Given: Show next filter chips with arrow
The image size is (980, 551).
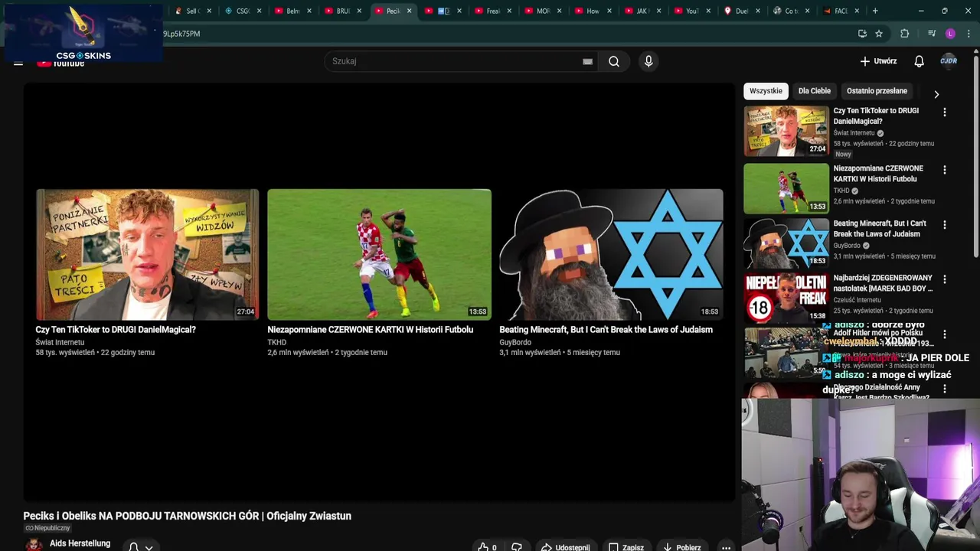Looking at the screenshot, I should 936,94.
